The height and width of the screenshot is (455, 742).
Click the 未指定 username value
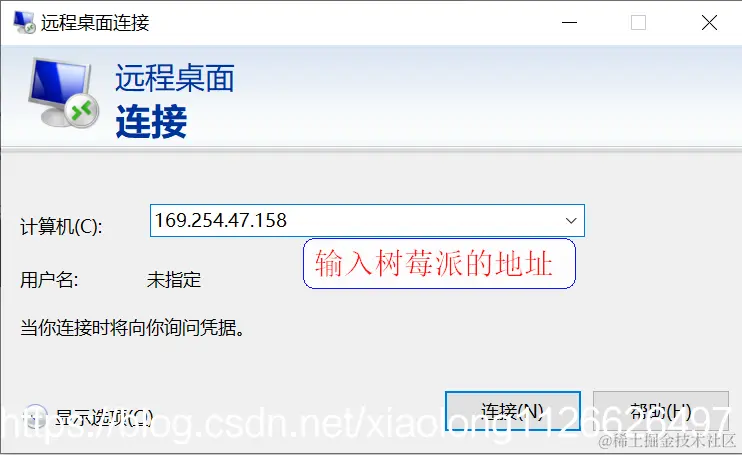coord(174,280)
